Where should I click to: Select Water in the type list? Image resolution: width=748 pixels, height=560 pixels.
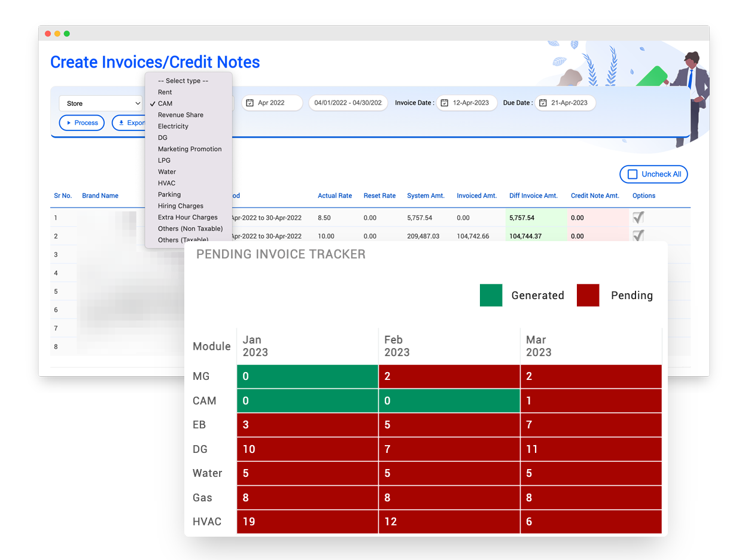click(167, 172)
